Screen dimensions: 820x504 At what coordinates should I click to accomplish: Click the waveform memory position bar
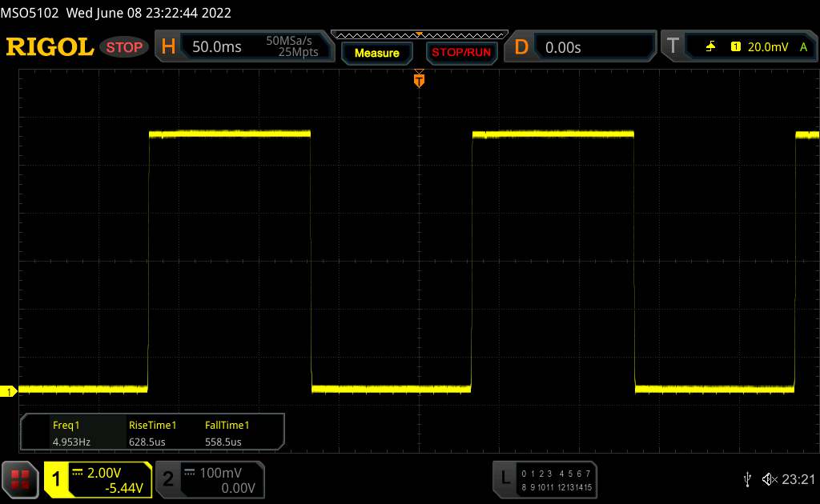(x=419, y=34)
